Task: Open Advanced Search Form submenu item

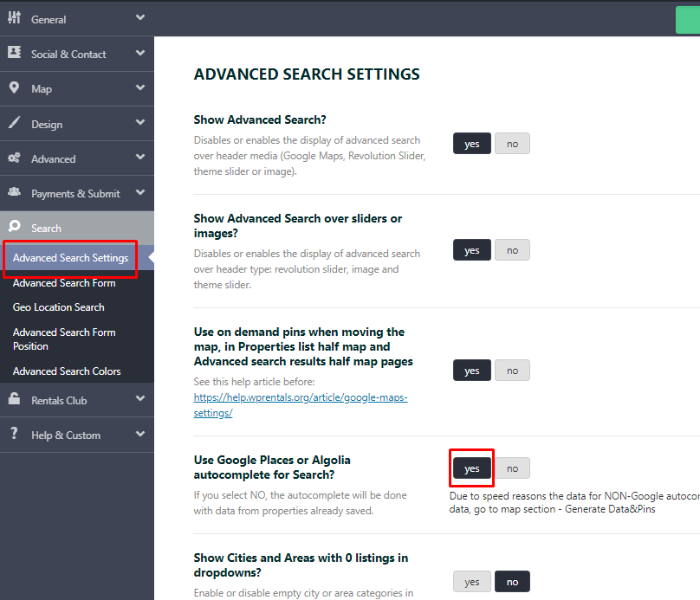Action: [x=64, y=283]
